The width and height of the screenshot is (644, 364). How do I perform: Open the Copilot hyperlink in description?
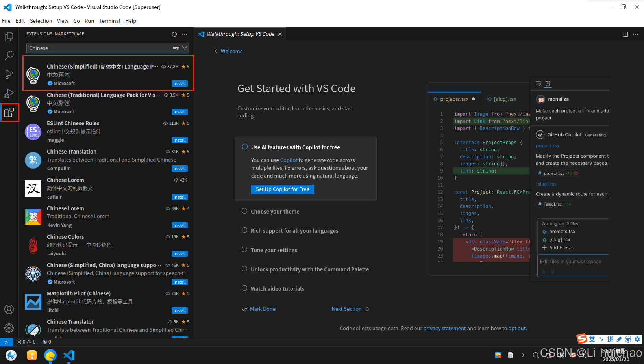tap(289, 160)
